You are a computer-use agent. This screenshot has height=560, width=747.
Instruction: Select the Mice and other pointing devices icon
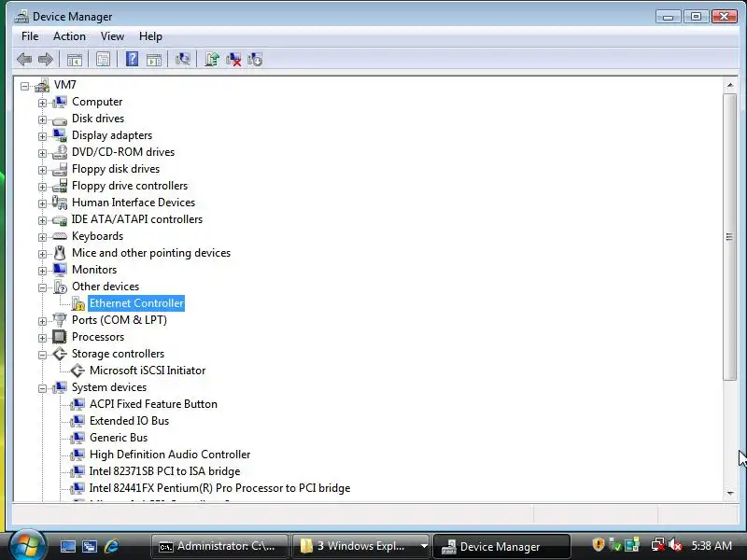(x=60, y=253)
